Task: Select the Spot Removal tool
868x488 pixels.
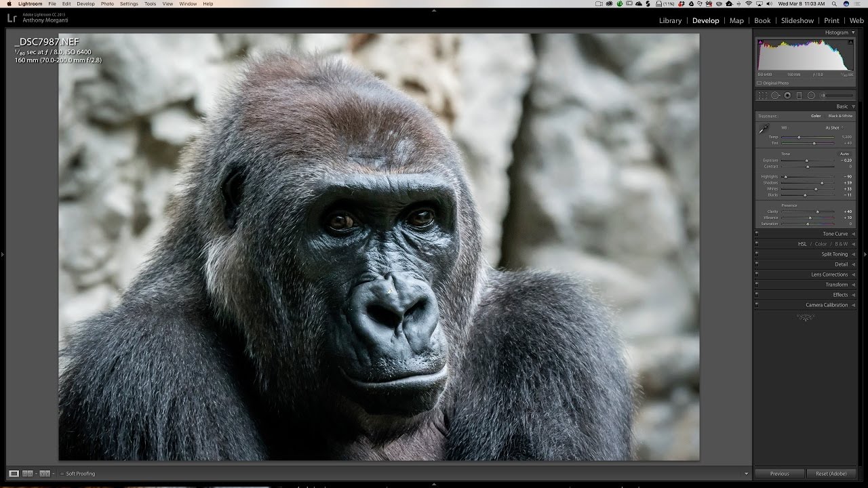Action: tap(775, 96)
